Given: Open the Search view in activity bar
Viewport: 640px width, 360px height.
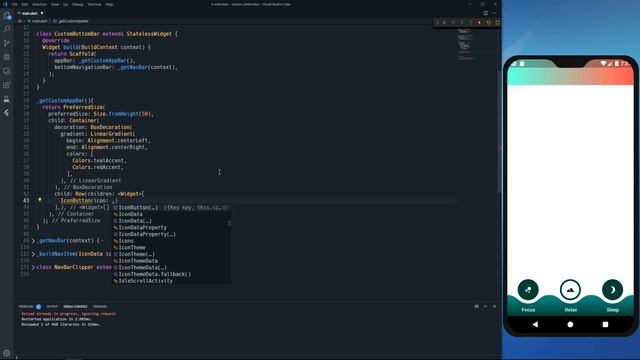Looking at the screenshot, I should [7, 29].
